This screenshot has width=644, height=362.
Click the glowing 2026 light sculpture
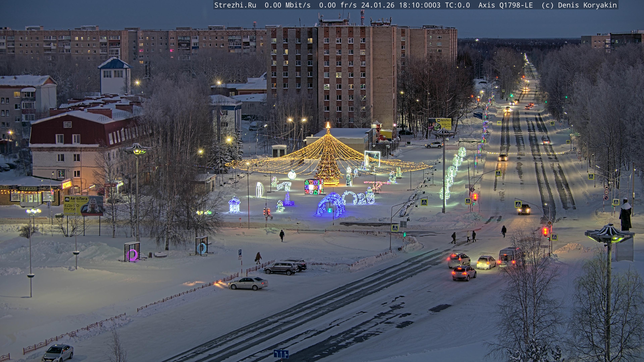click(x=359, y=198)
